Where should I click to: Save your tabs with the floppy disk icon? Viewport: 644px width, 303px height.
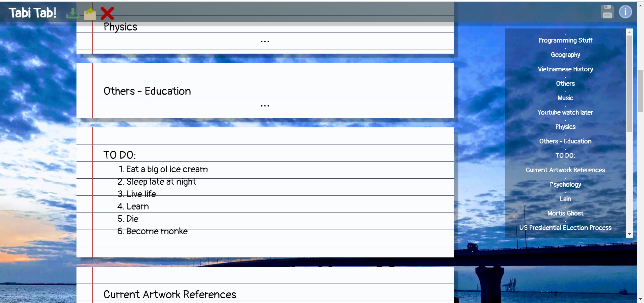click(607, 11)
